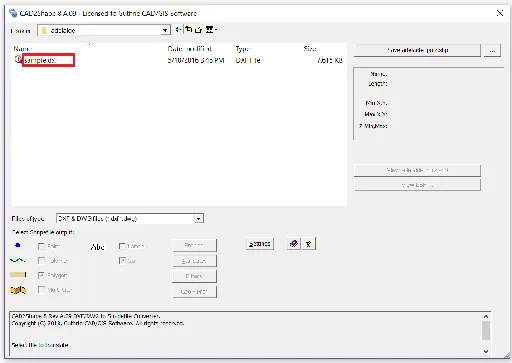Create a new folder icon
512x363 pixels.
[x=199, y=30]
